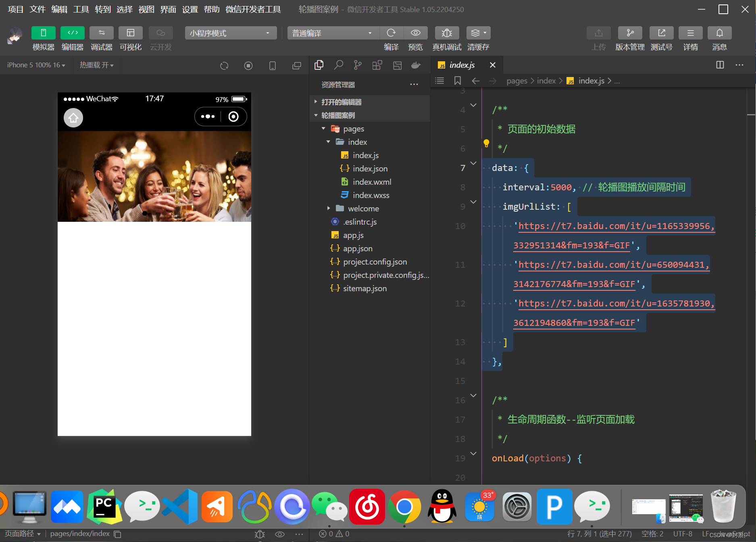Click the bookmark icon in breadcrumb bar
Viewport: 756px width, 542px height.
pyautogui.click(x=458, y=81)
